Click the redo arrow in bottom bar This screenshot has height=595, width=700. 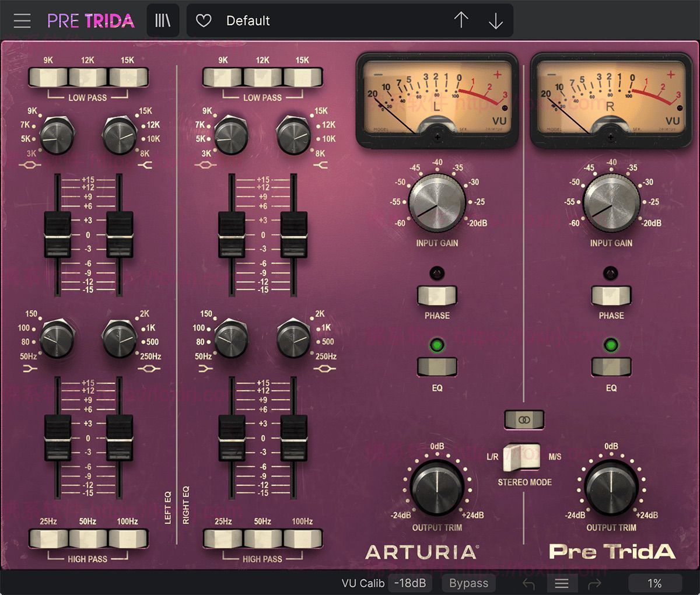click(594, 583)
